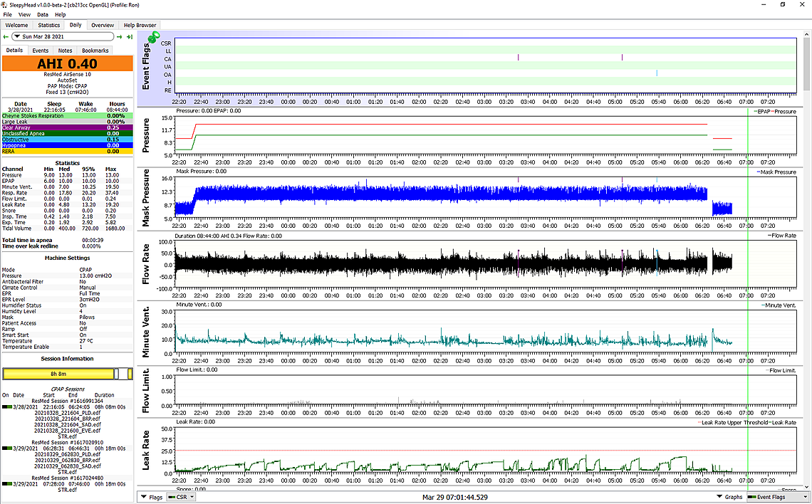Click the Large Leak row link
812x504 pixels.
(68, 122)
